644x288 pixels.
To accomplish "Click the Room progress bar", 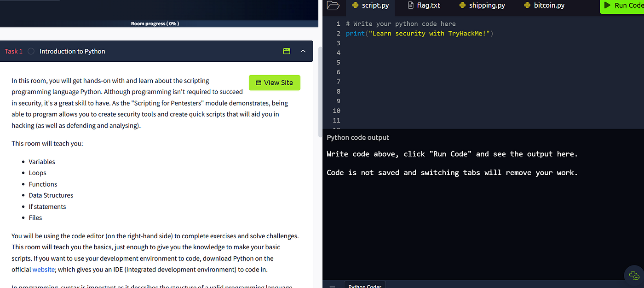I will click(x=159, y=24).
